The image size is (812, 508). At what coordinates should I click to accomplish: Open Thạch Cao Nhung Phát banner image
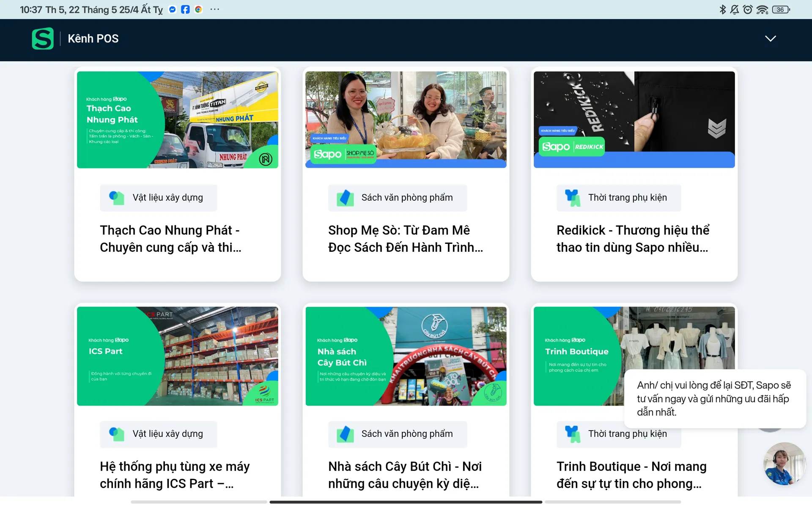178,120
